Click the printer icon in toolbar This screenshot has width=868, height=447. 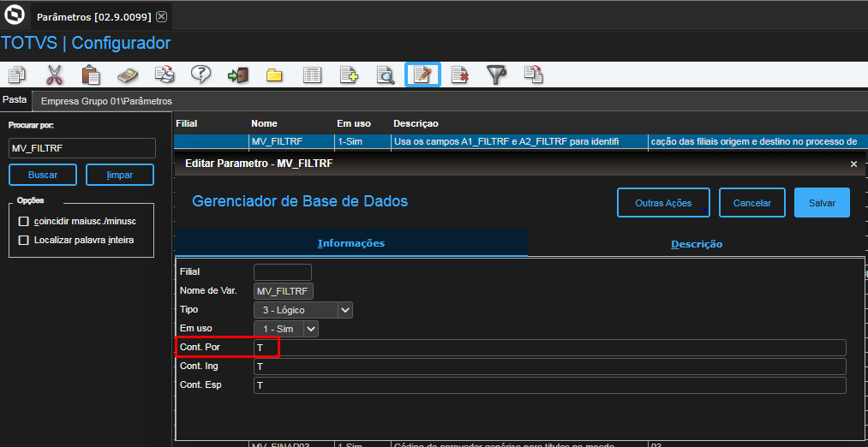(165, 74)
